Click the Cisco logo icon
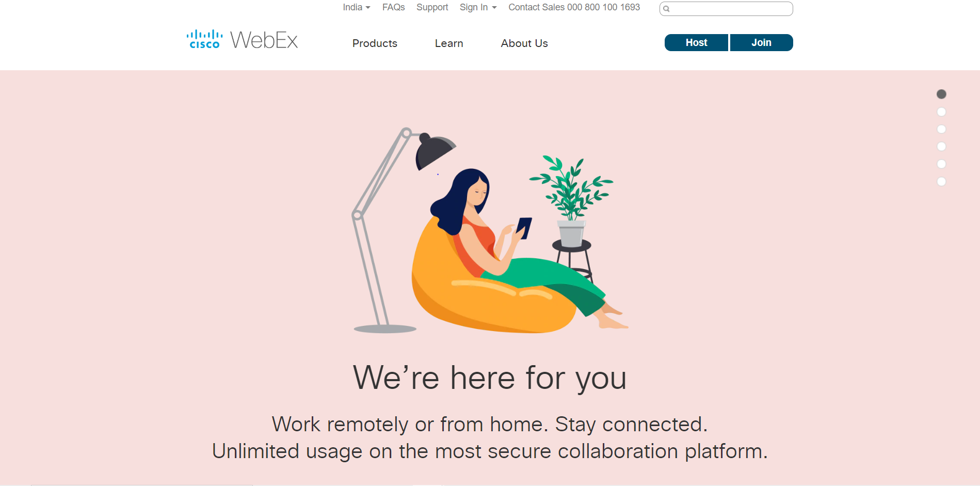Screen dimensions: 980x486 [x=204, y=39]
